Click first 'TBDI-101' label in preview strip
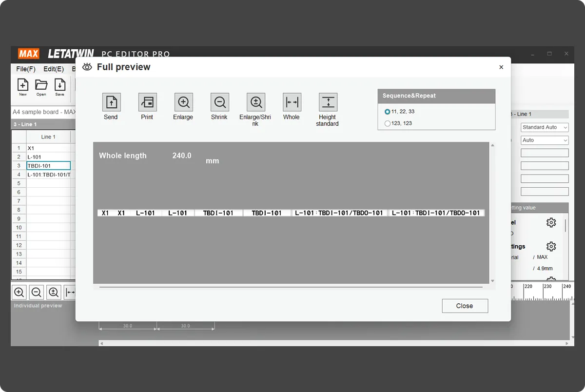Screen dimensions: 585x392 pyautogui.click(x=218, y=213)
